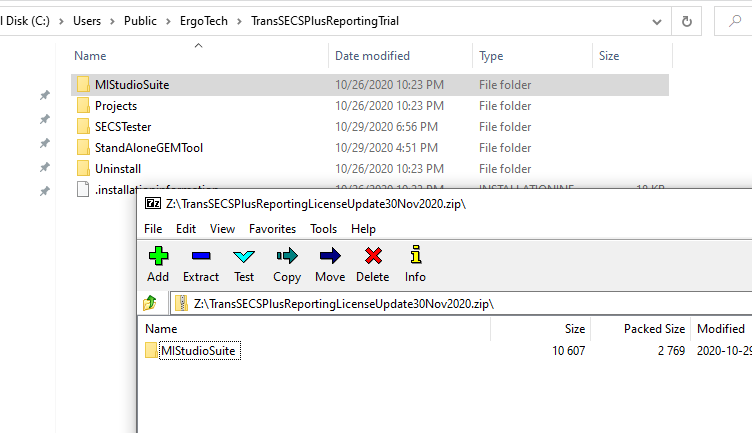Image resolution: width=752 pixels, height=433 pixels.
Task: Click the 10/29/2020 4:51 PM date cell
Action: click(x=386, y=148)
